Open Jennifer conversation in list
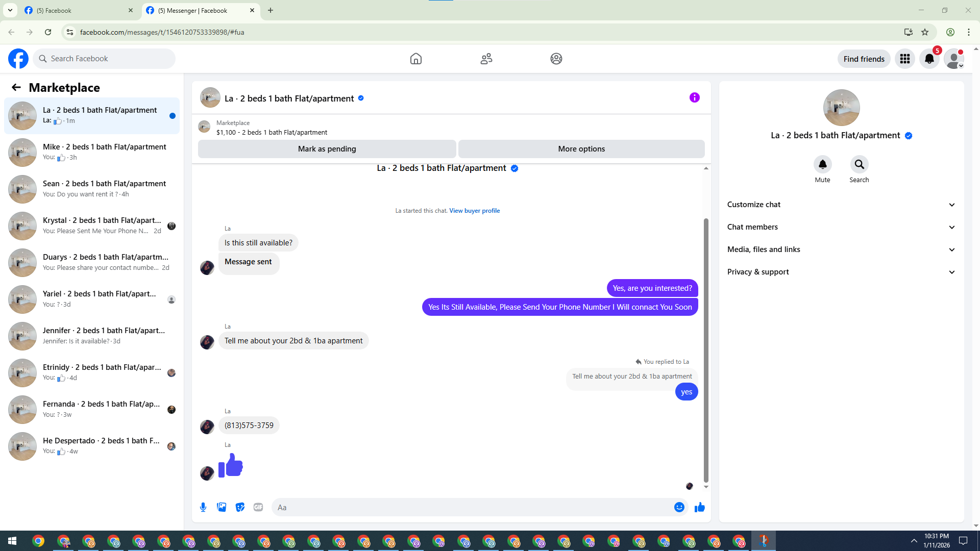Screen dimensions: 980x551 (x=92, y=336)
